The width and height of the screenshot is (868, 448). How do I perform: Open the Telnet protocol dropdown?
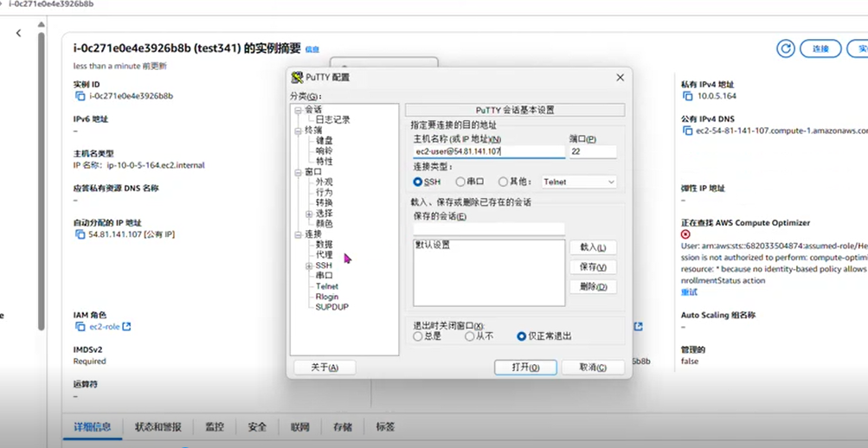tap(579, 182)
